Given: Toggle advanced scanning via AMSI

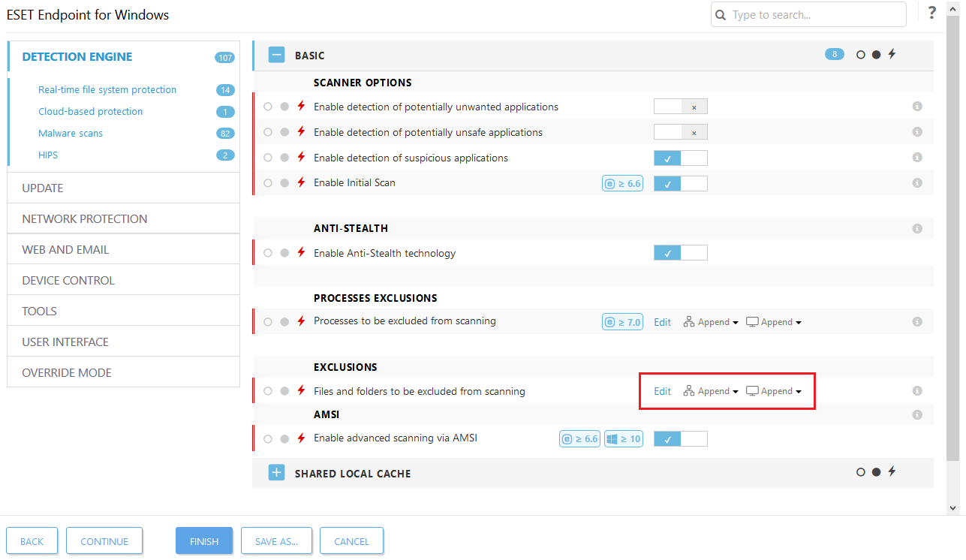Looking at the screenshot, I should (680, 438).
